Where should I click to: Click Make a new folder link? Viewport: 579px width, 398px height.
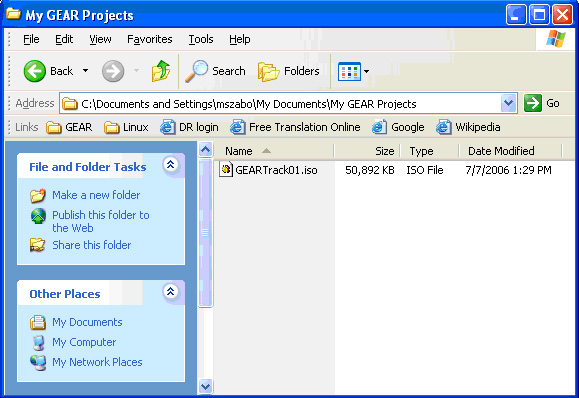click(x=96, y=195)
